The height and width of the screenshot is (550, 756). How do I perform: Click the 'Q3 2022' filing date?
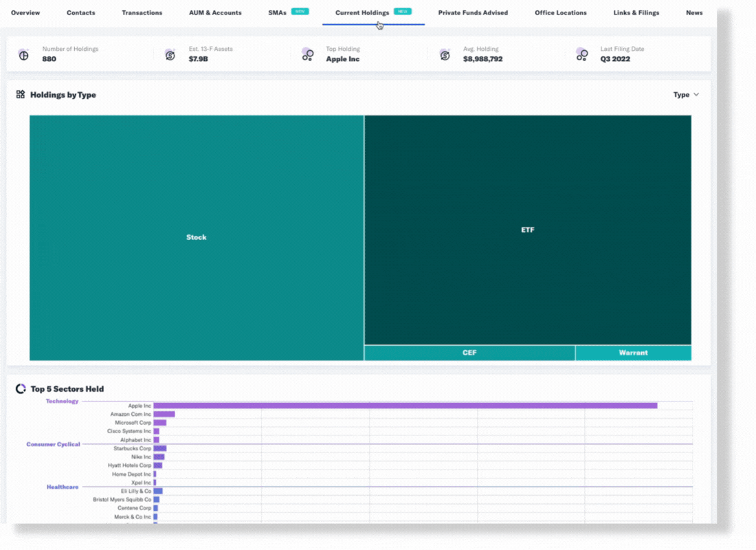(615, 59)
